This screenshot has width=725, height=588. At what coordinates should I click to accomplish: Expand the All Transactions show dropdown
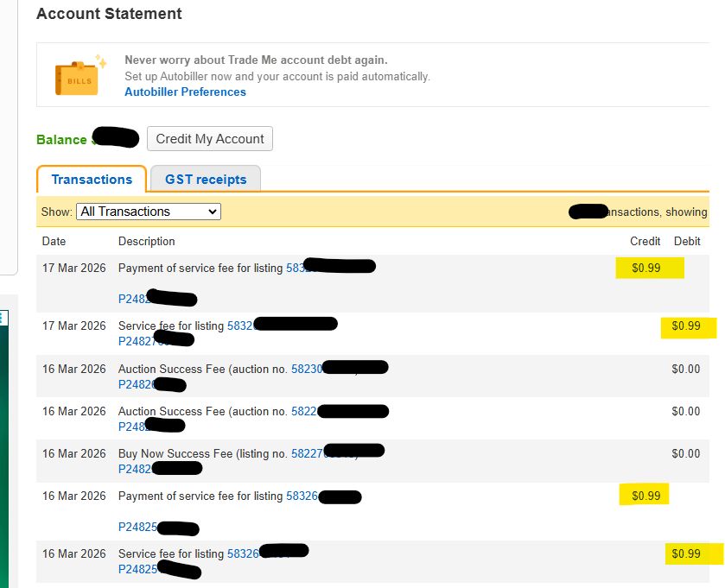(149, 212)
